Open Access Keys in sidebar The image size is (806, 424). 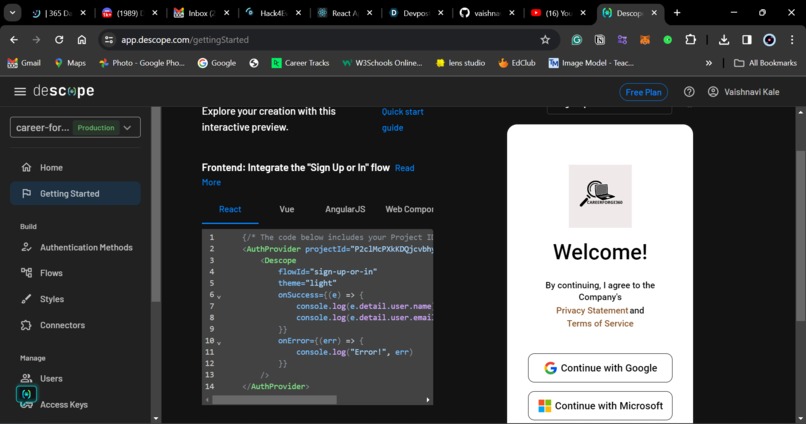point(64,404)
